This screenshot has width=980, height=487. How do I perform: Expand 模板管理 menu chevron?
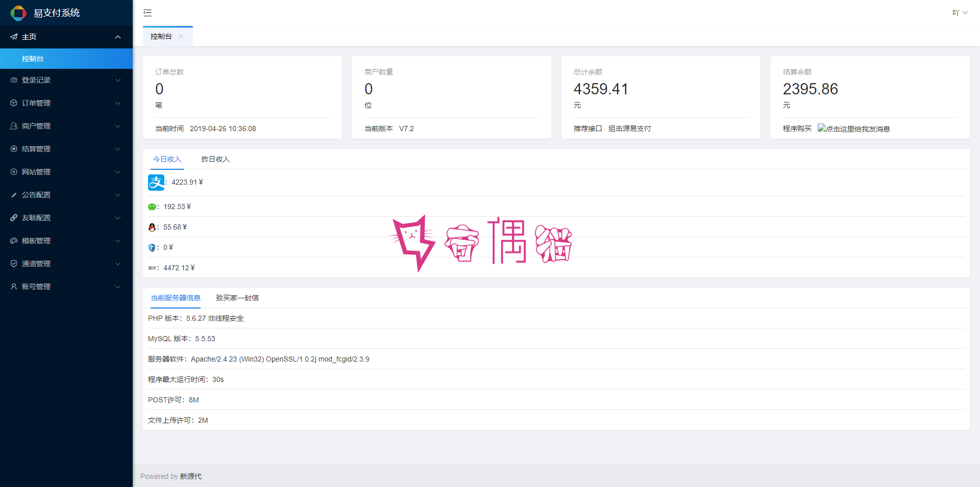(x=118, y=241)
